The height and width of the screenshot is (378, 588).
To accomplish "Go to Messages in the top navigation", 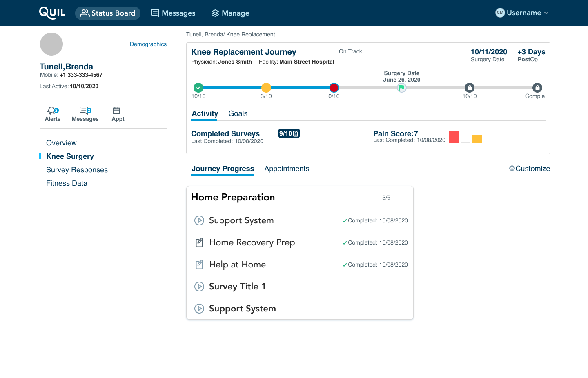I will click(173, 13).
